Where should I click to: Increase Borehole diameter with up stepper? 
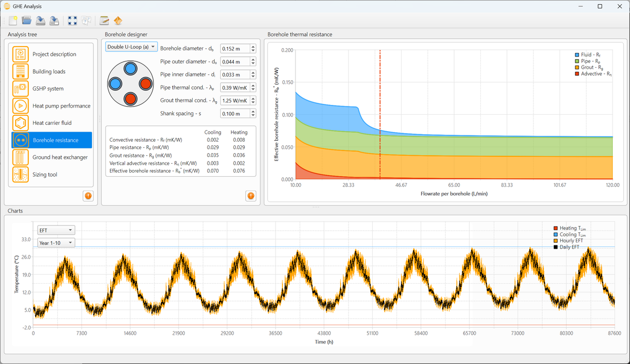click(253, 47)
